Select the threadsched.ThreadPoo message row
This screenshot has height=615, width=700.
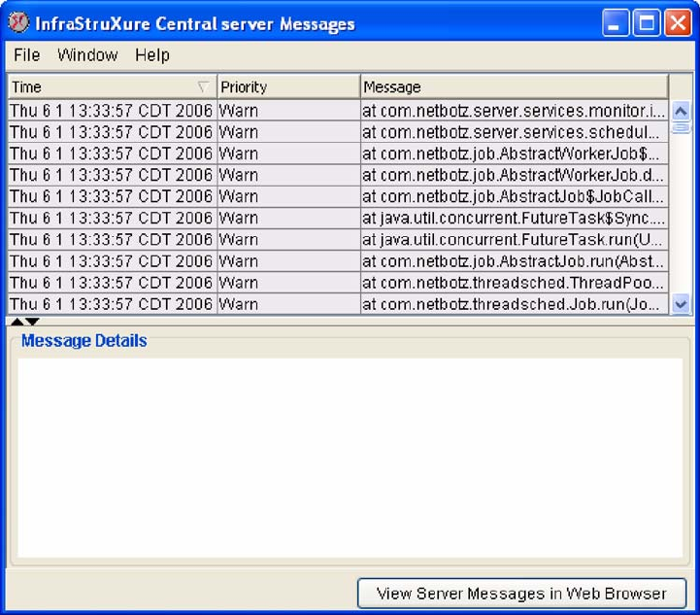click(338, 283)
